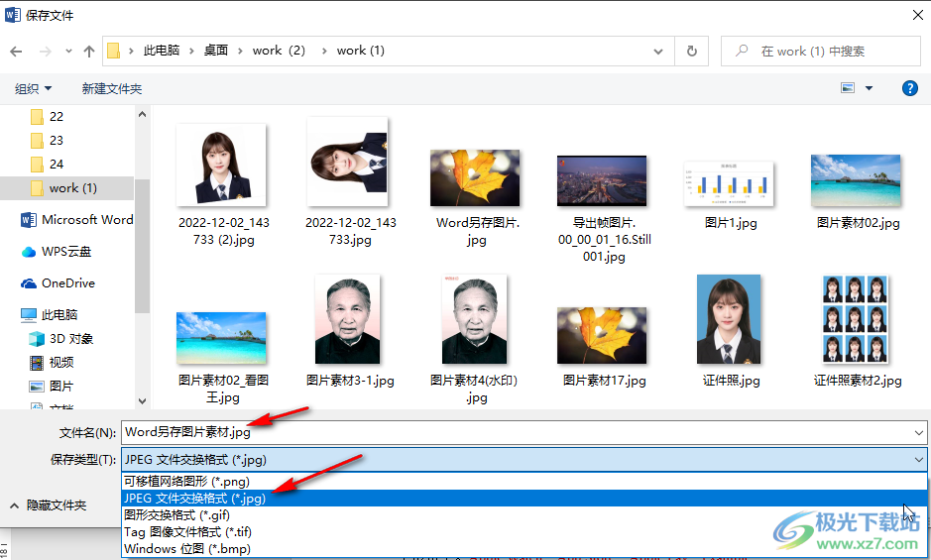Choose JPEG 文件交换格式 (*.jpg) option
This screenshot has height=560, width=931.
click(524, 499)
